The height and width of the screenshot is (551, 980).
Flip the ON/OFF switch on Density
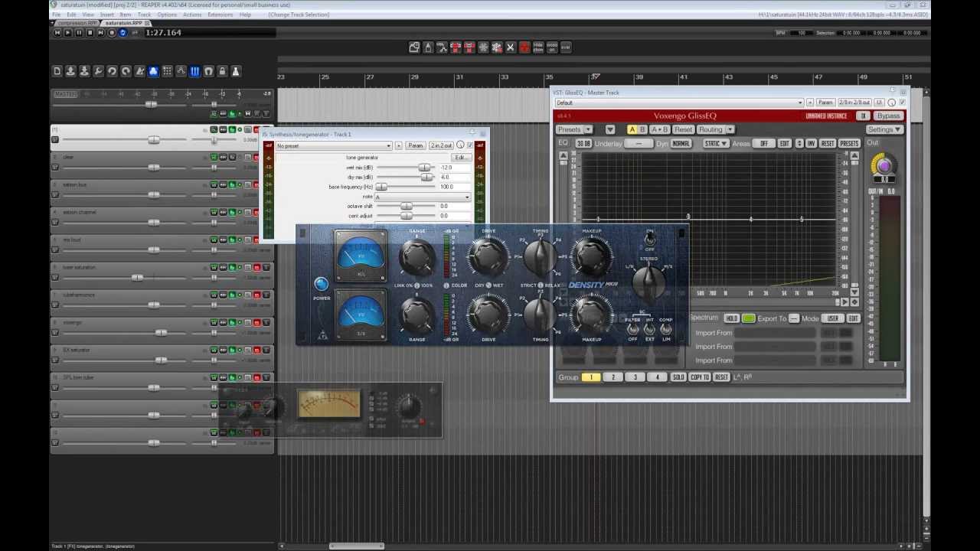(649, 240)
